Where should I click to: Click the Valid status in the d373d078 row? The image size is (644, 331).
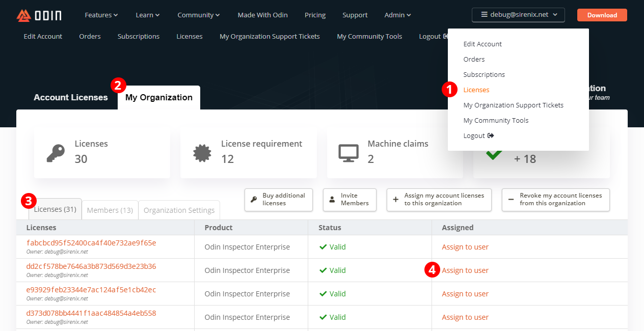pyautogui.click(x=333, y=317)
